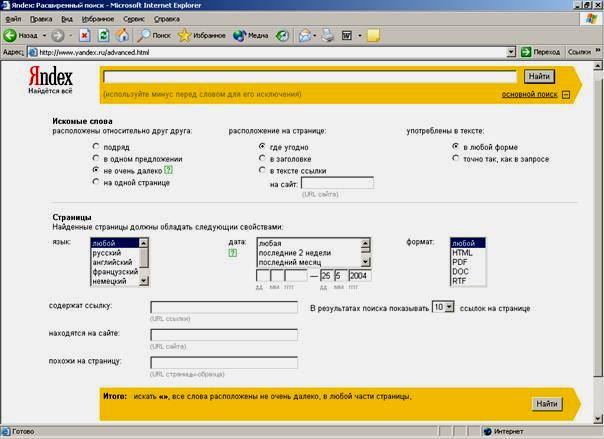Click the main Yandex search query field

pos(310,77)
